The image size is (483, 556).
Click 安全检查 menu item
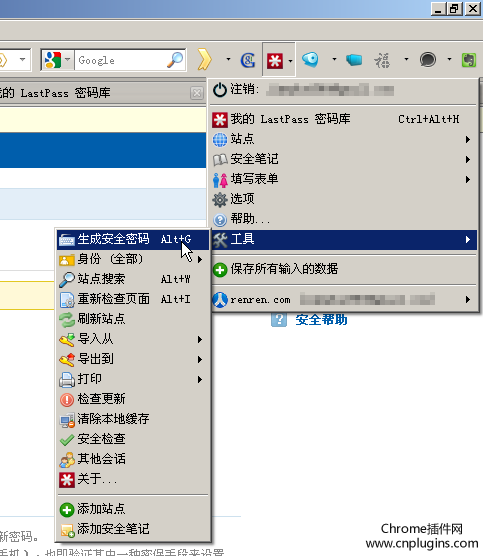click(x=133, y=439)
